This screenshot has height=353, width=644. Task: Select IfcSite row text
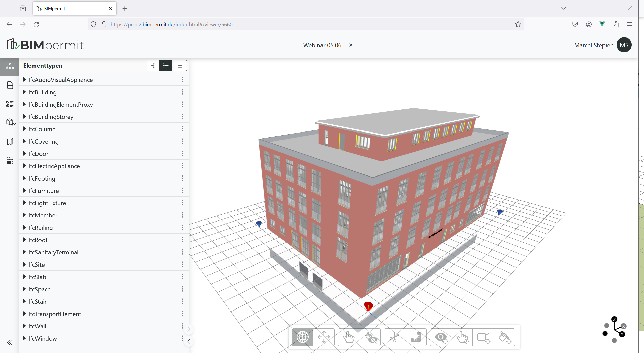(x=36, y=265)
